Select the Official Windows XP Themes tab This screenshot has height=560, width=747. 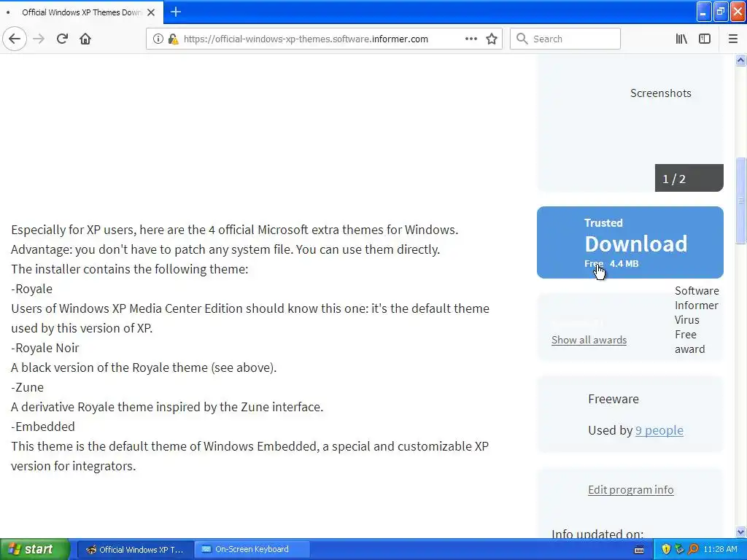[x=82, y=12]
